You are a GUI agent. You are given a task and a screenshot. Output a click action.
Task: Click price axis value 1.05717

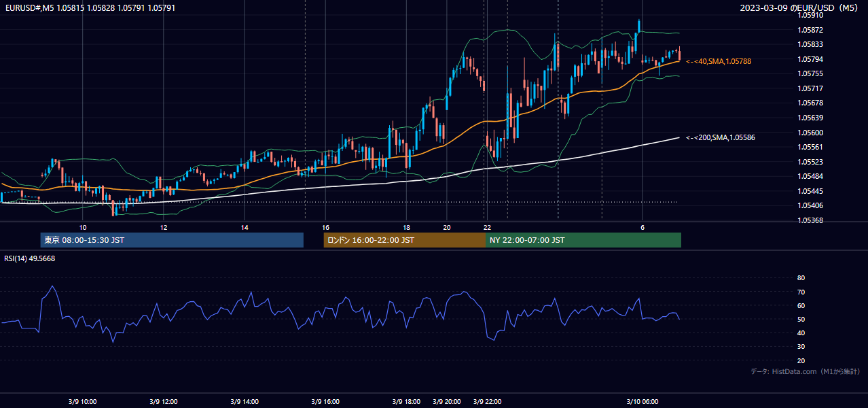click(810, 88)
